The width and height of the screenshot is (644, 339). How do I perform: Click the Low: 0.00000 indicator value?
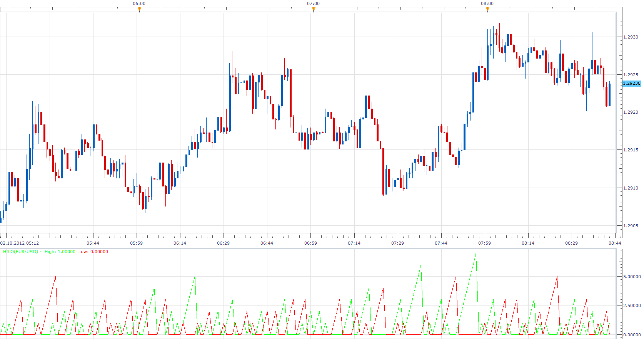[93, 252]
